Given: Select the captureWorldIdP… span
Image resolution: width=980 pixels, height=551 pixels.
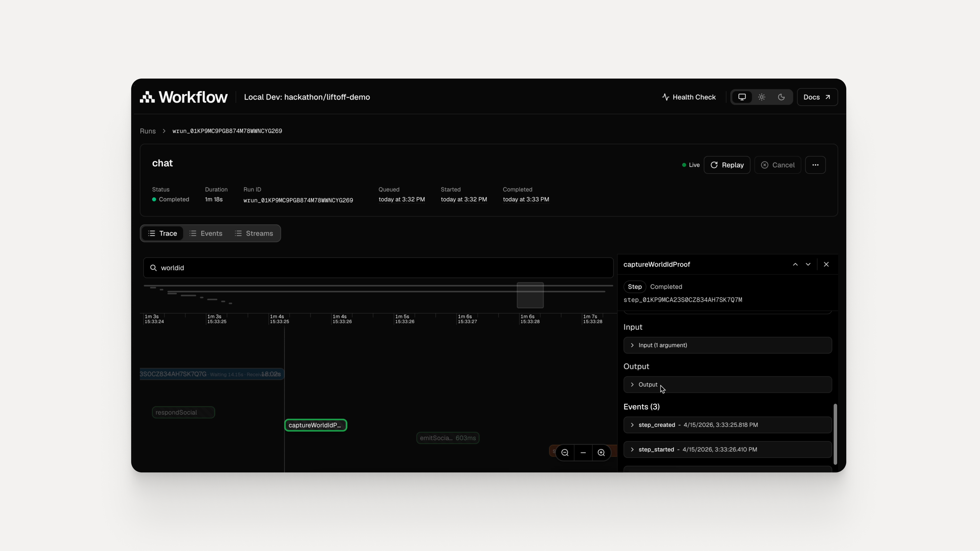Looking at the screenshot, I should click(x=315, y=425).
